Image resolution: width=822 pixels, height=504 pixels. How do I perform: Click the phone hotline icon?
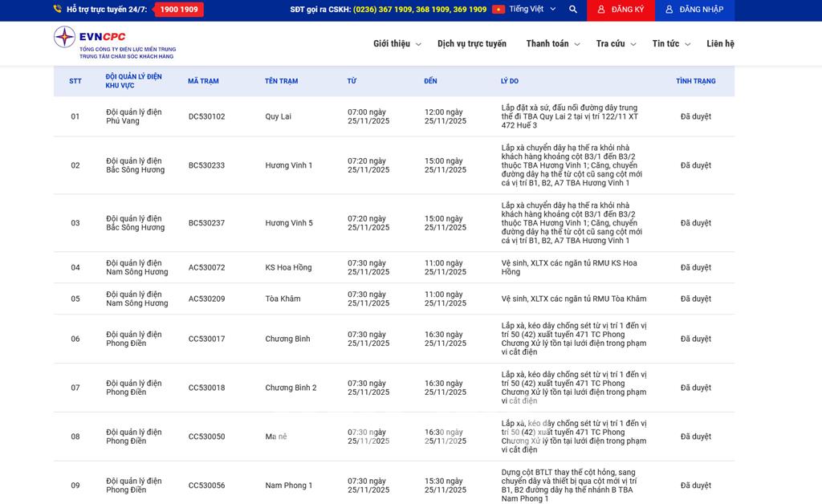pyautogui.click(x=58, y=10)
